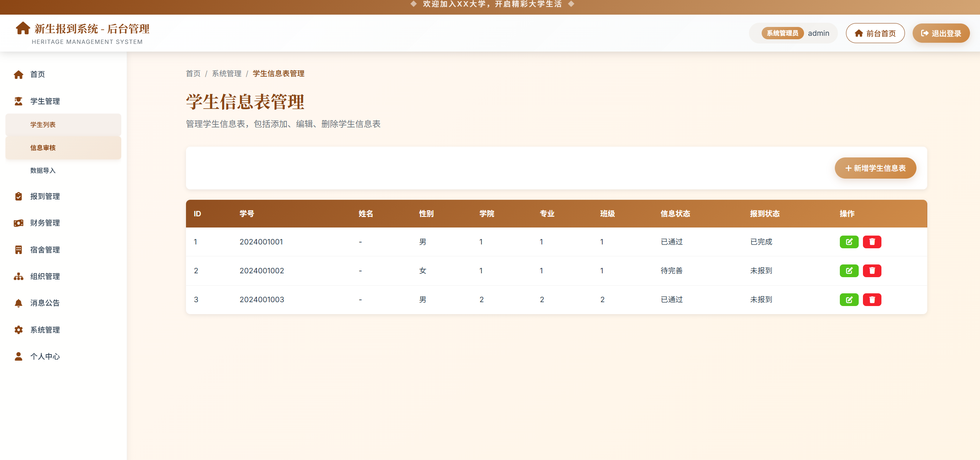Select 学生列表 in the sidebar
Screen dimensions: 980x460
[43, 125]
